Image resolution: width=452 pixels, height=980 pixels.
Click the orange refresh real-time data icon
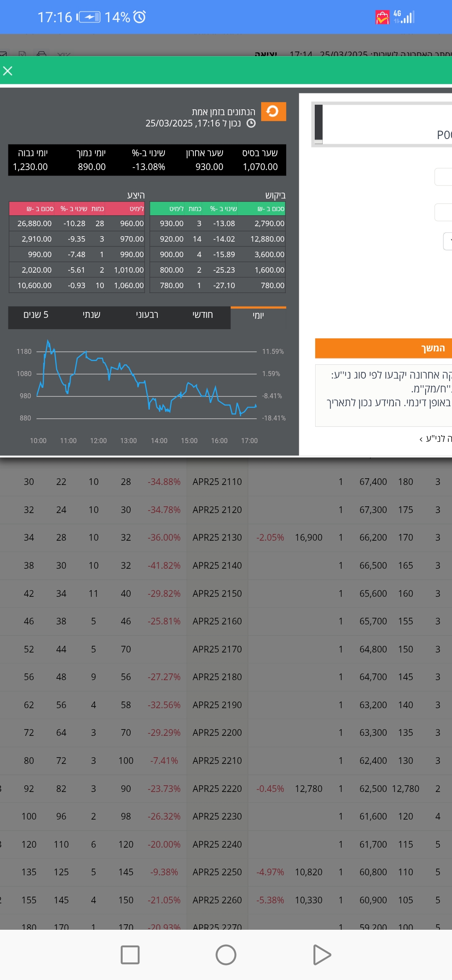[273, 111]
